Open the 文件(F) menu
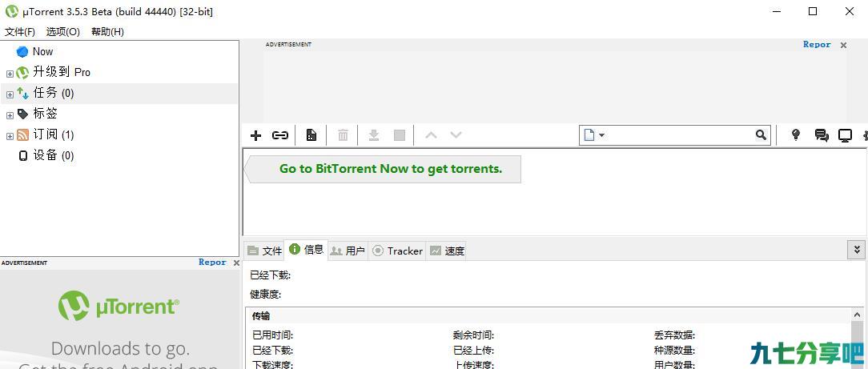The width and height of the screenshot is (868, 369). (20, 31)
